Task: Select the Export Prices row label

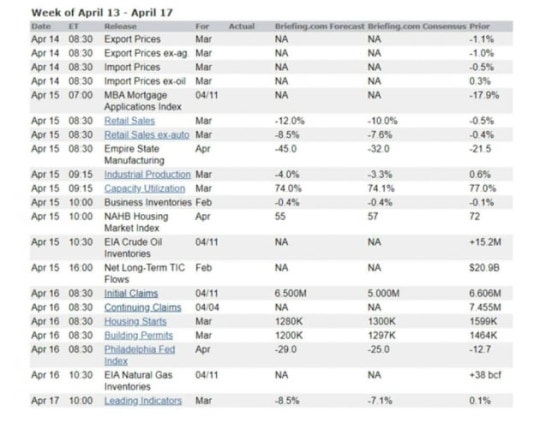Action: tap(132, 39)
